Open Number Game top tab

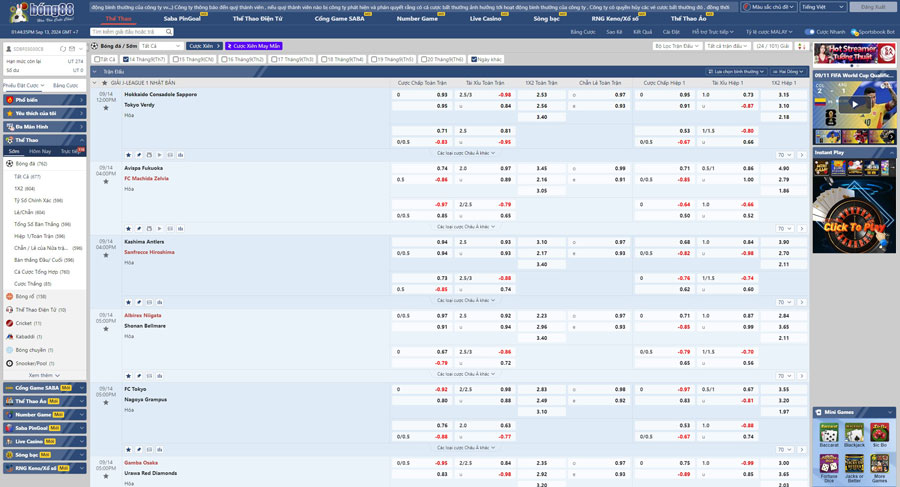pyautogui.click(x=417, y=18)
